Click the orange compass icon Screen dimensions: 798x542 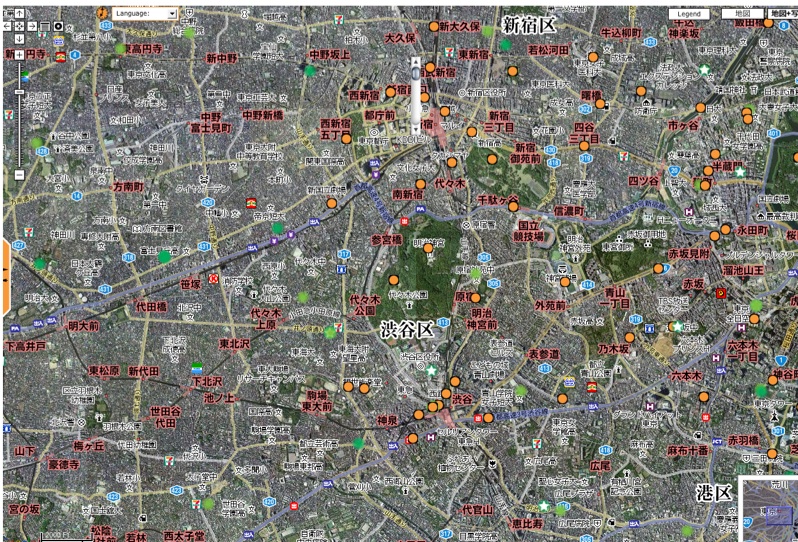pyautogui.click(x=103, y=15)
